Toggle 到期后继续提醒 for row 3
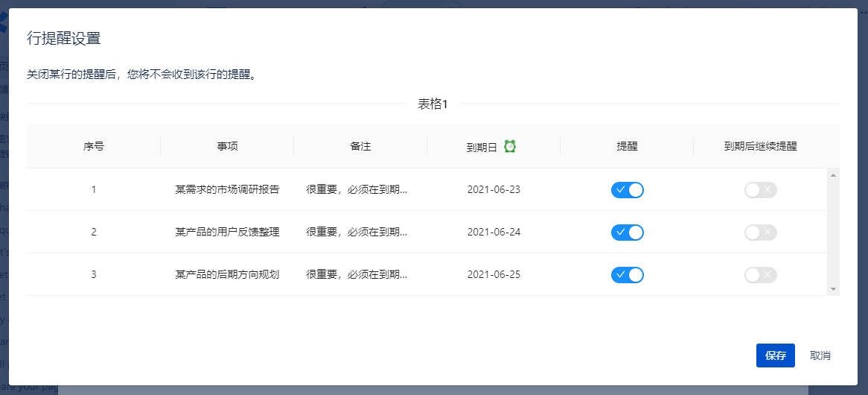This screenshot has width=868, height=395. coord(760,275)
